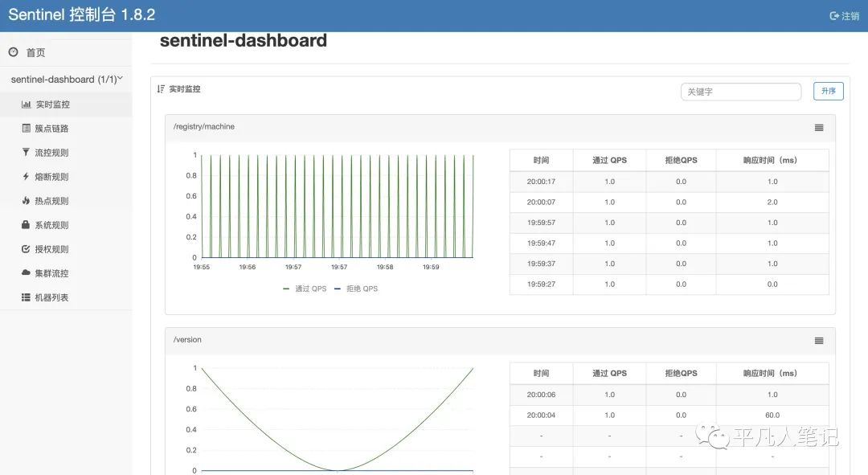This screenshot has width=868, height=475.
Task: Click the 20:00:17 time cell
Action: click(x=541, y=182)
